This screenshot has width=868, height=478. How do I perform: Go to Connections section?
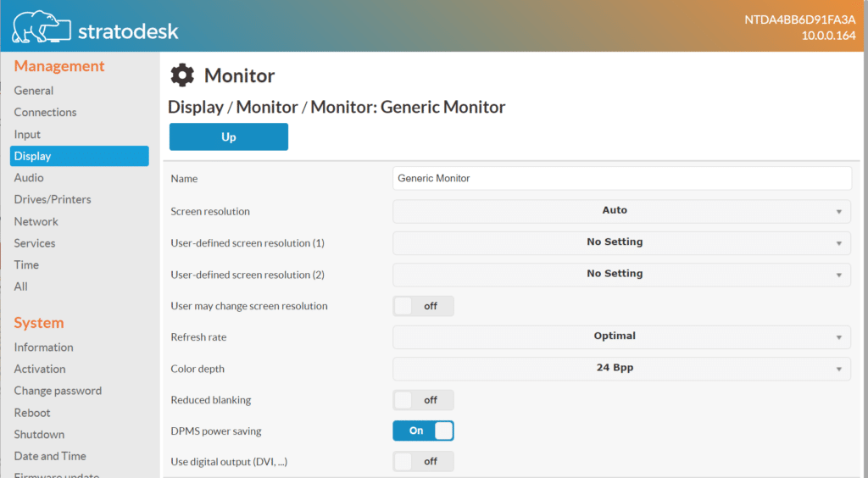point(46,113)
